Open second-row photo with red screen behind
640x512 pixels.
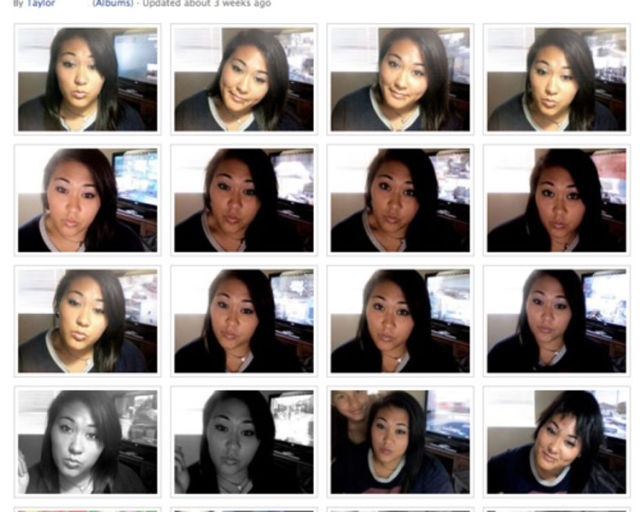557,200
